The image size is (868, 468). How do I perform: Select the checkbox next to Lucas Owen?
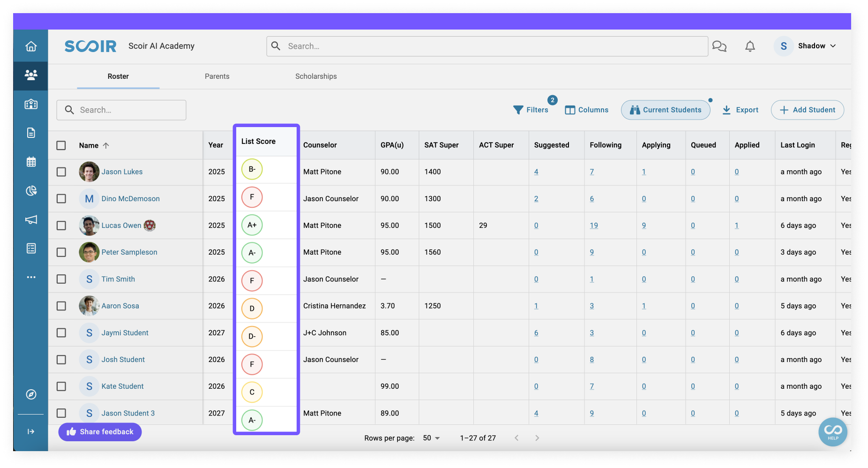61,225
